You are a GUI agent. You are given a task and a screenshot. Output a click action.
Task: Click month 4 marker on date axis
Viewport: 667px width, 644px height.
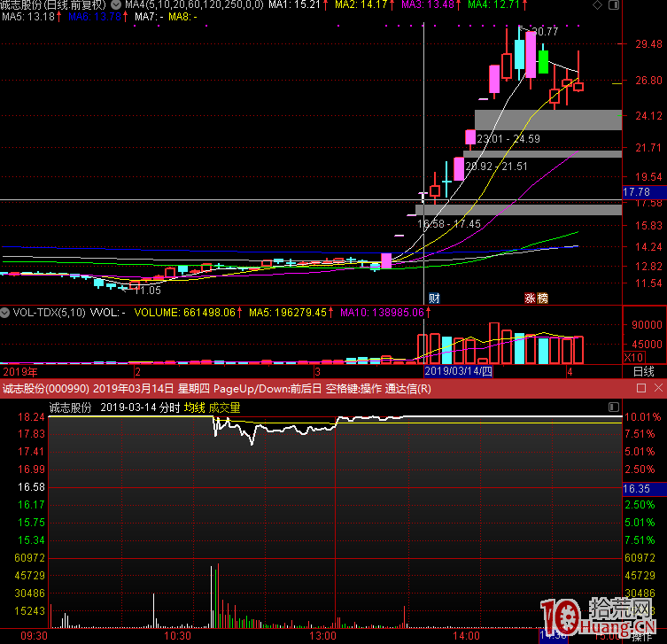[570, 372]
